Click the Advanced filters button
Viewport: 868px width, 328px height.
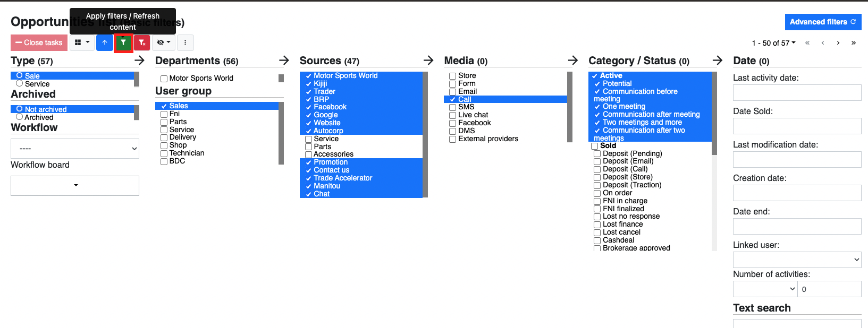[822, 22]
